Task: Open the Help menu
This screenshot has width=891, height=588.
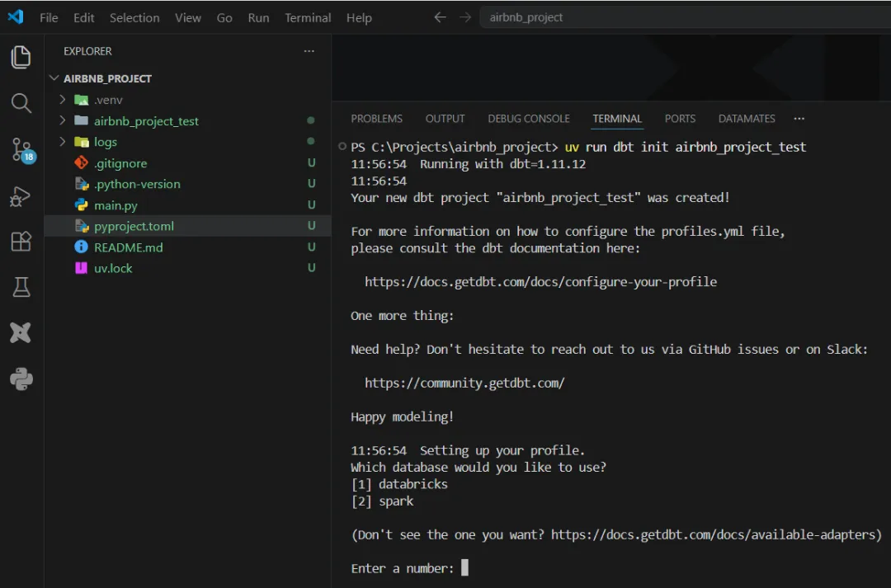Action: point(359,17)
